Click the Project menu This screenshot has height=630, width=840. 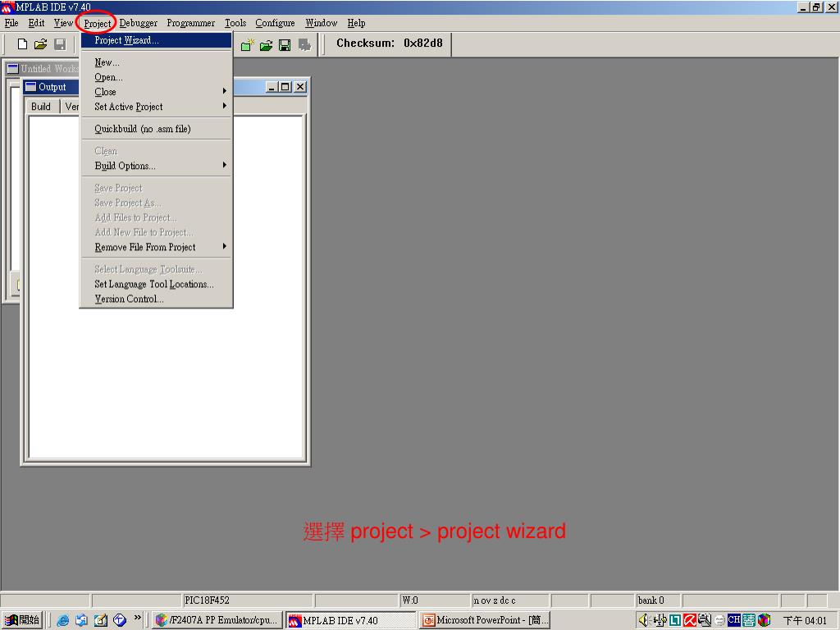click(x=97, y=23)
